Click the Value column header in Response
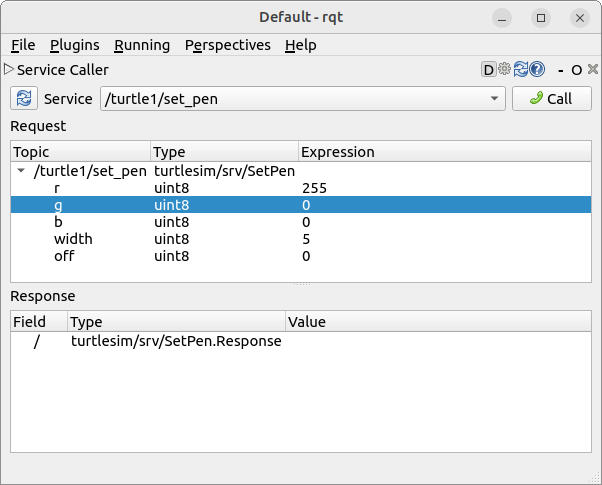The image size is (602, 485). [x=306, y=322]
